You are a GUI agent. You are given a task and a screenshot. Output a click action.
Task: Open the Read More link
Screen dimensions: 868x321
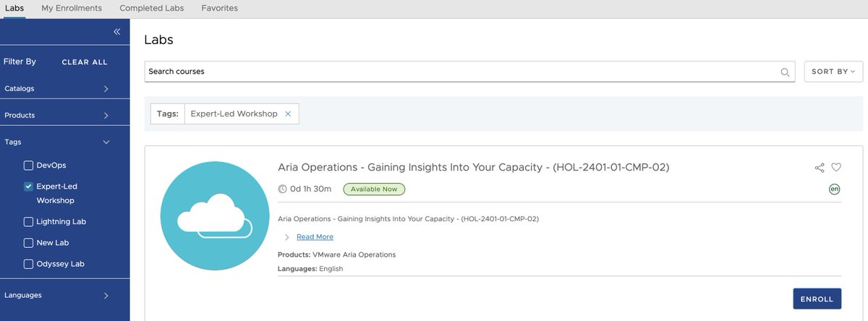315,237
